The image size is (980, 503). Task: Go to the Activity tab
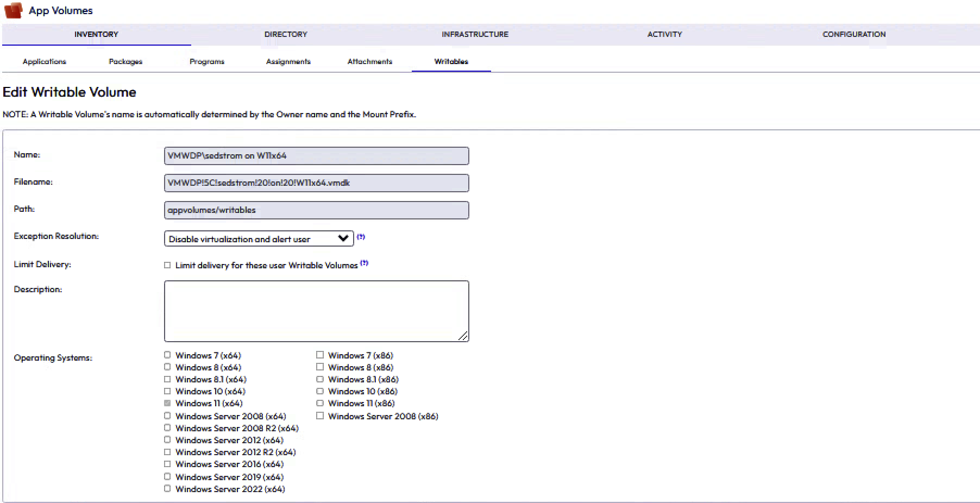(664, 34)
